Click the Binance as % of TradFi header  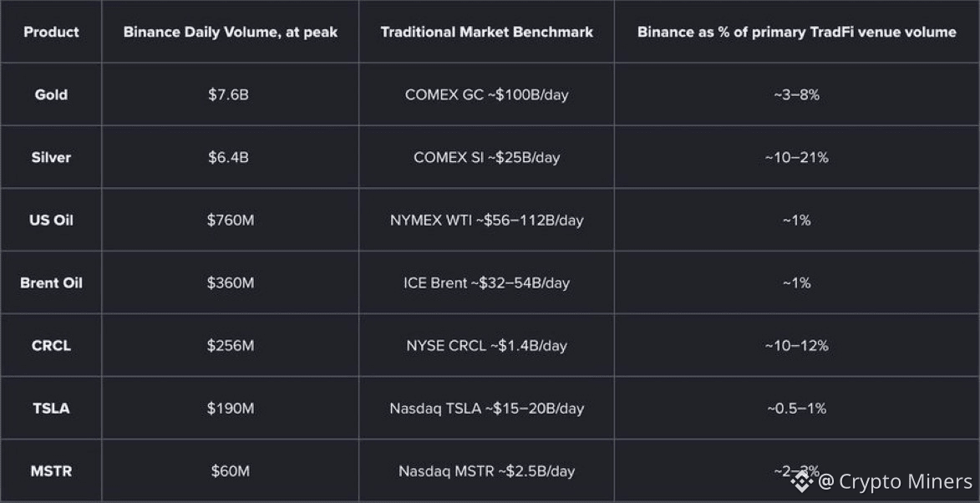797,32
